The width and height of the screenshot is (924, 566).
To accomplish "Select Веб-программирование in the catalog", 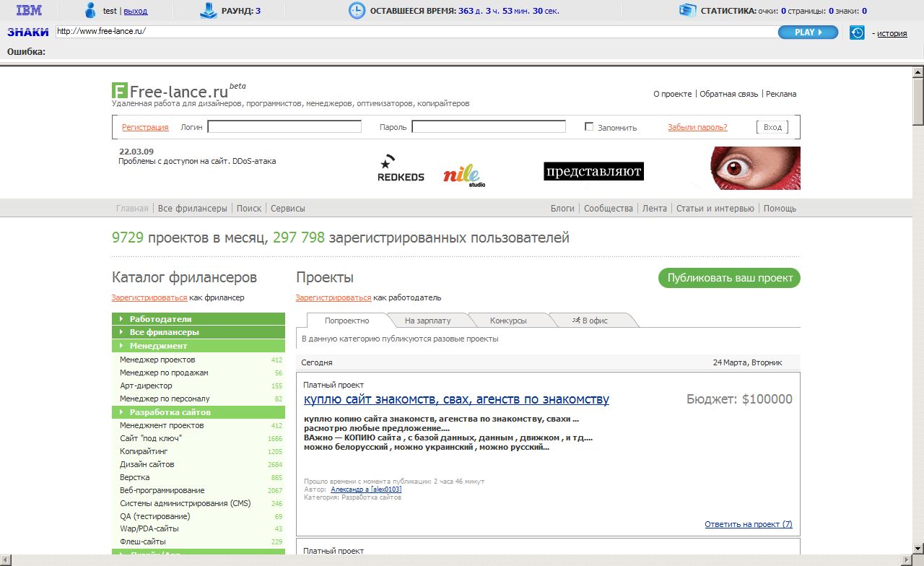I will [162, 490].
